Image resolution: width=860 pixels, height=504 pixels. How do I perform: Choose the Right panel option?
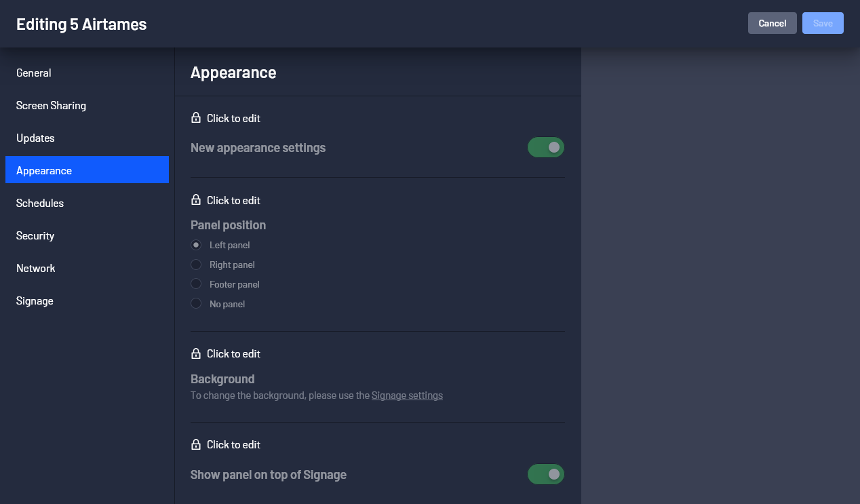196,265
